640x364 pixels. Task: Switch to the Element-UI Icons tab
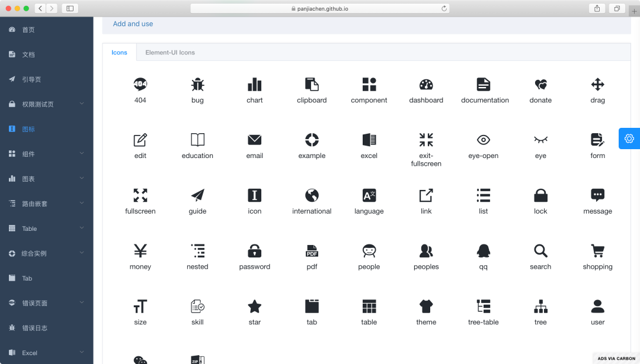[170, 52]
